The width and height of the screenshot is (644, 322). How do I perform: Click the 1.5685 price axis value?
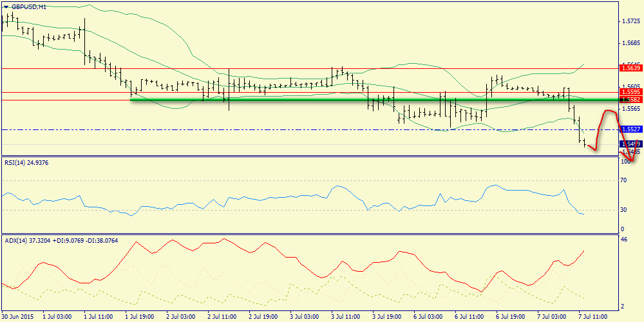(630, 43)
